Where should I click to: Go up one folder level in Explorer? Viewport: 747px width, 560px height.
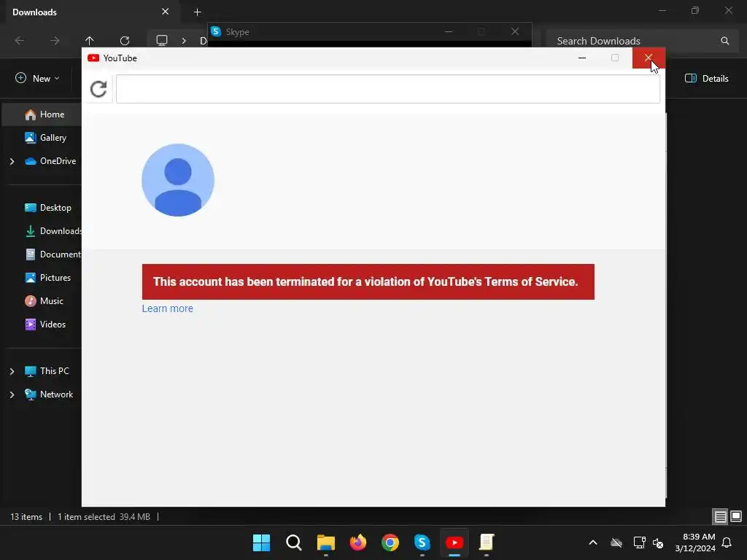coord(89,41)
